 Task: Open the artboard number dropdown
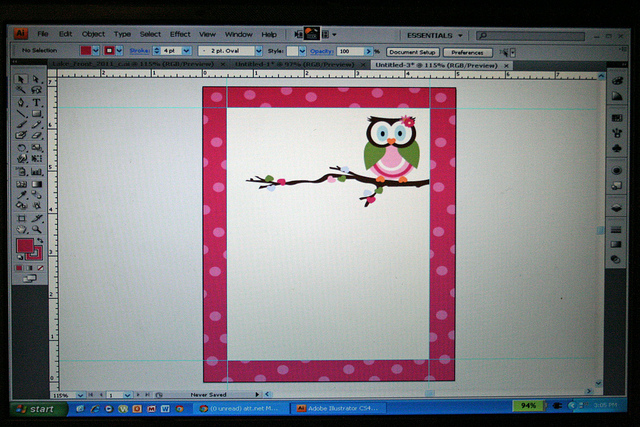[x=127, y=395]
